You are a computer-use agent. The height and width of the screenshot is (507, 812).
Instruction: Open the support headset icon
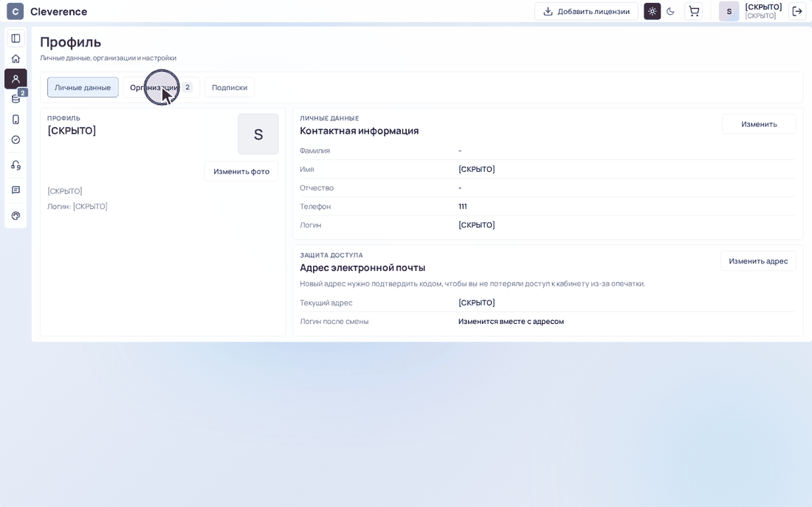point(16,165)
